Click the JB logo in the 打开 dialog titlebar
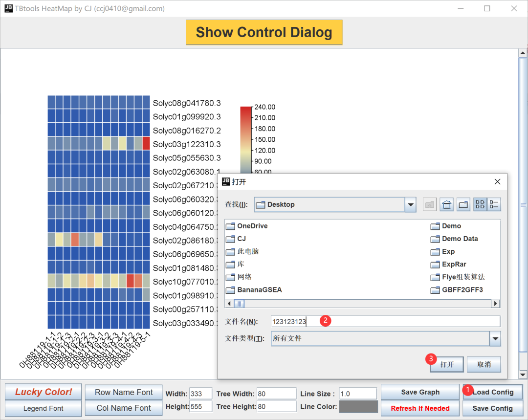This screenshot has height=420, width=528. 226,181
